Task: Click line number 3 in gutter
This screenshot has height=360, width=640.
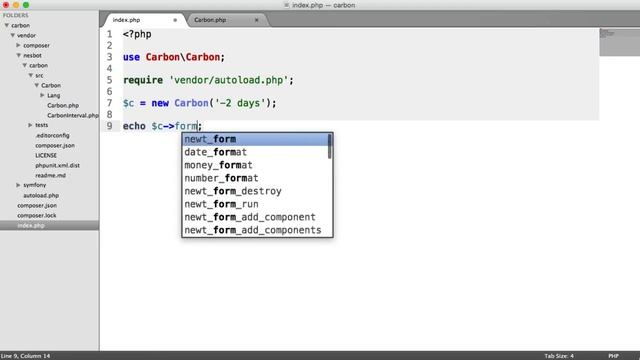Action: tap(109, 57)
